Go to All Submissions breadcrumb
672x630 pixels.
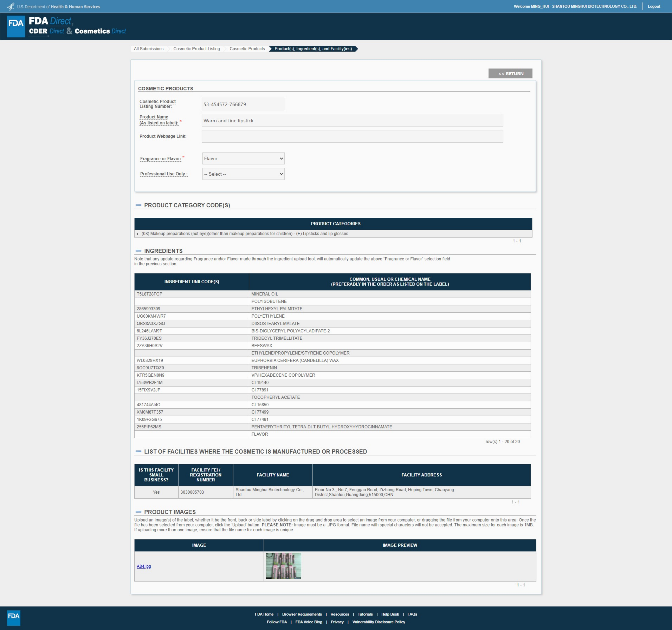click(148, 49)
